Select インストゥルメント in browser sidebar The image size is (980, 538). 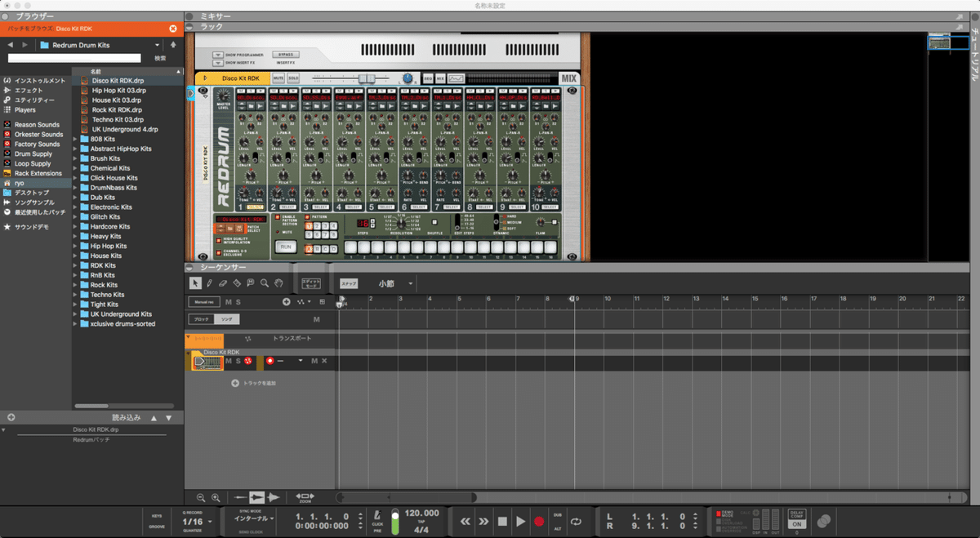coord(39,81)
